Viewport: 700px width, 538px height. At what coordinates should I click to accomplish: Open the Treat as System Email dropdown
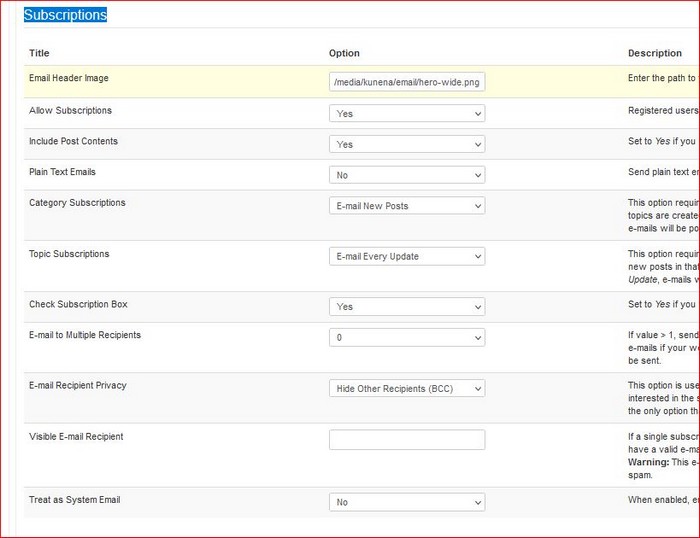[x=407, y=502]
